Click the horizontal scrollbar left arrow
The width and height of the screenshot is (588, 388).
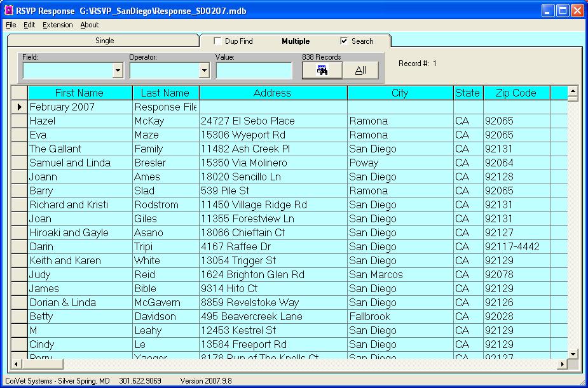coord(17,365)
